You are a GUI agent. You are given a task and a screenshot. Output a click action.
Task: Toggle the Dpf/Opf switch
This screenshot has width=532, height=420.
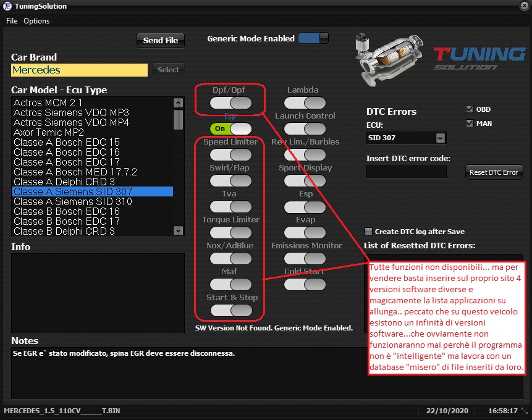230,103
